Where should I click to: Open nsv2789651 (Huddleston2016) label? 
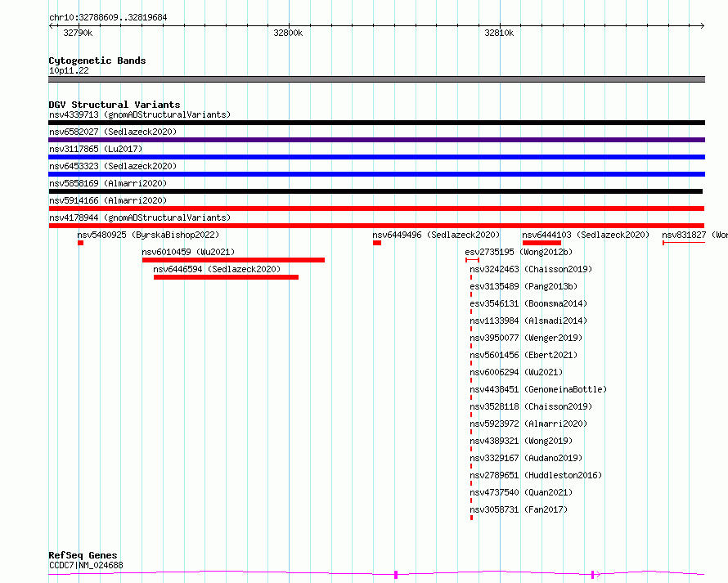click(536, 475)
